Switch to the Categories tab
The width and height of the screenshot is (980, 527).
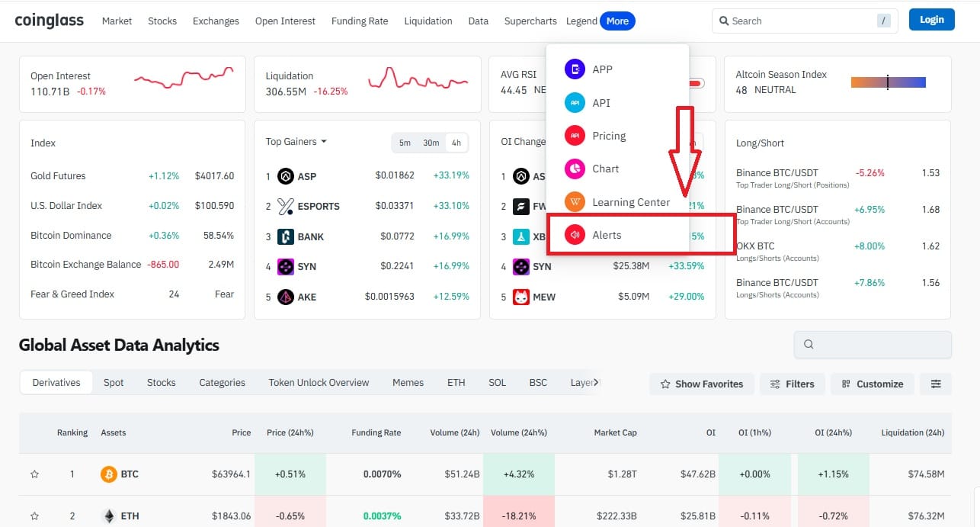(x=222, y=383)
